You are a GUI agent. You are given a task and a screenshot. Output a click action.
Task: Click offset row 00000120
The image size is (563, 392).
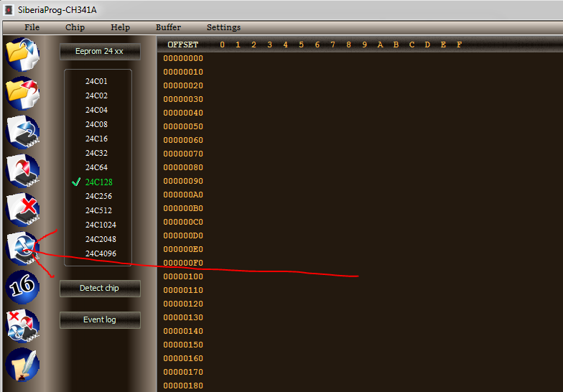point(183,304)
